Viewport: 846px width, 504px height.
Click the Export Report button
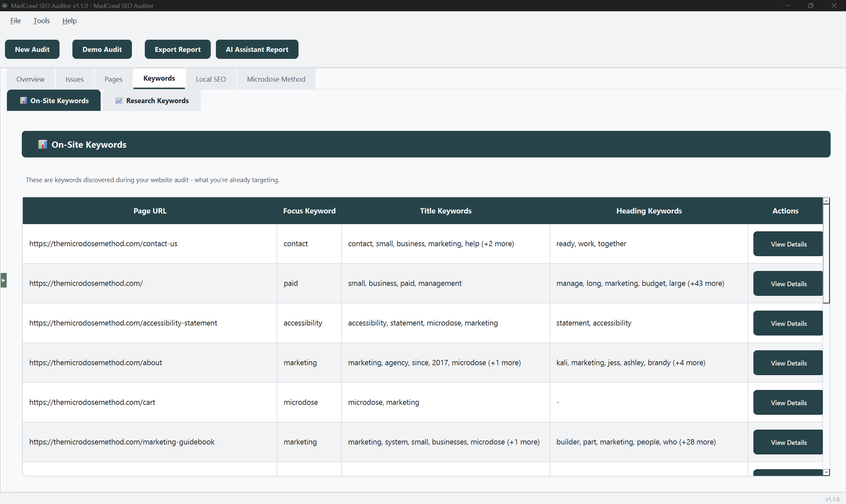pos(177,49)
